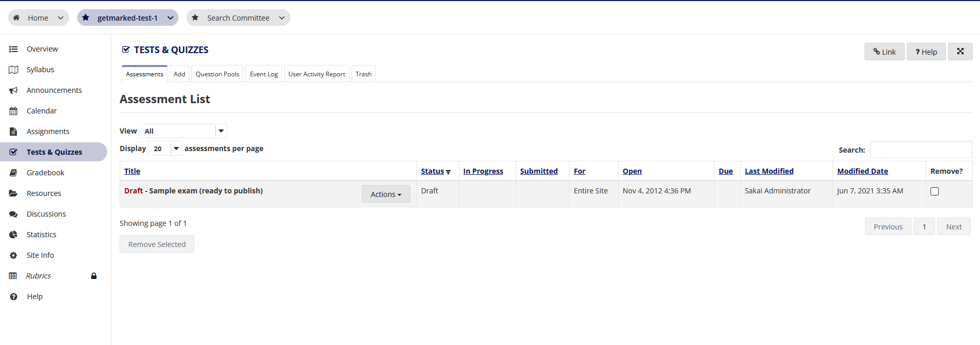This screenshot has height=345, width=980.
Task: Click the Next page button
Action: click(x=954, y=226)
